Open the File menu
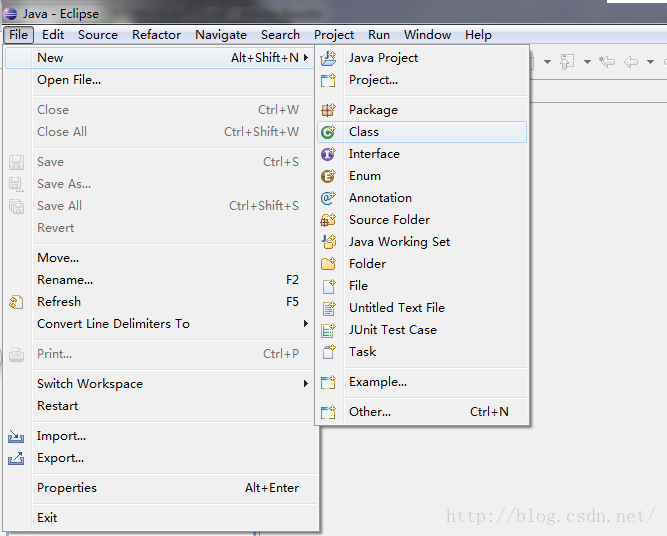This screenshot has height=536, width=667. 18,34
